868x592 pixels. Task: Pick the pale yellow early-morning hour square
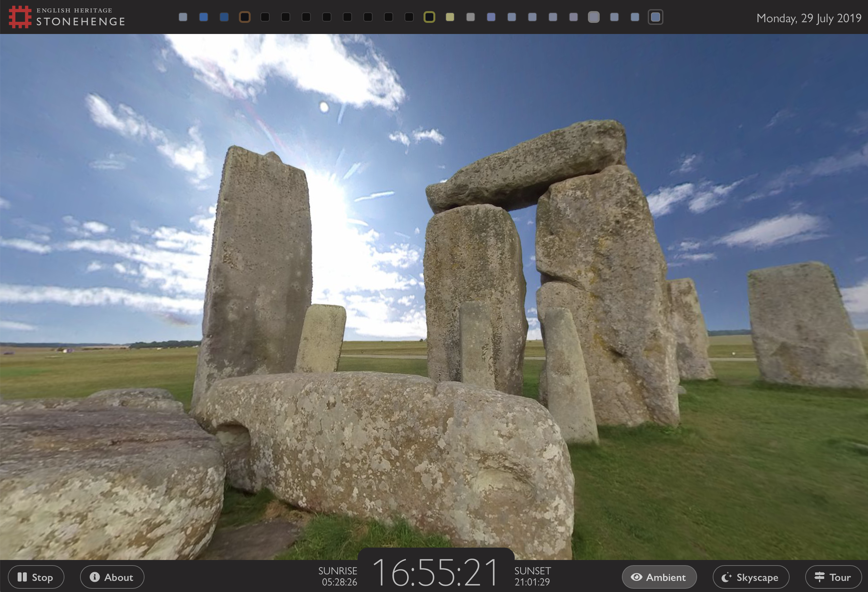click(x=450, y=17)
